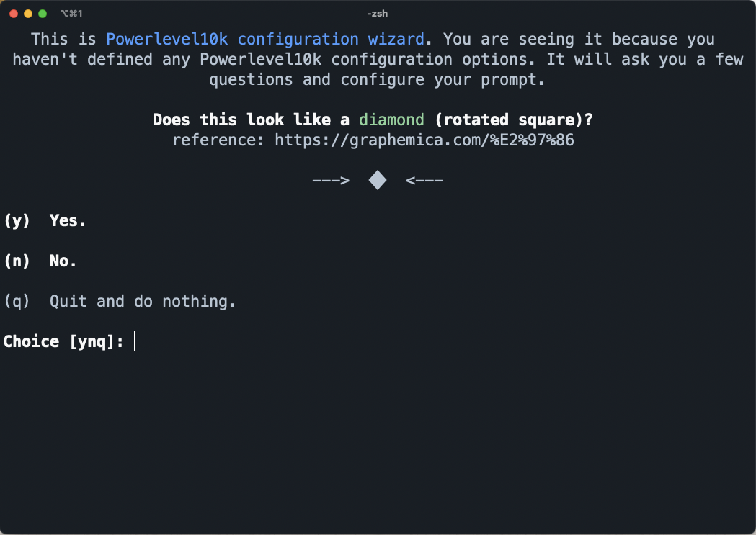Click the Choice [ynq] prompt label
The image size is (756, 535).
pyautogui.click(x=63, y=341)
